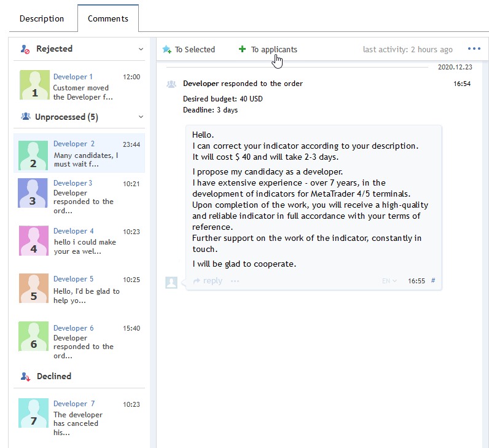This screenshot has width=489, height=448.
Task: Click the 'Customer moved the Developer f...' preview
Action: pos(83,93)
